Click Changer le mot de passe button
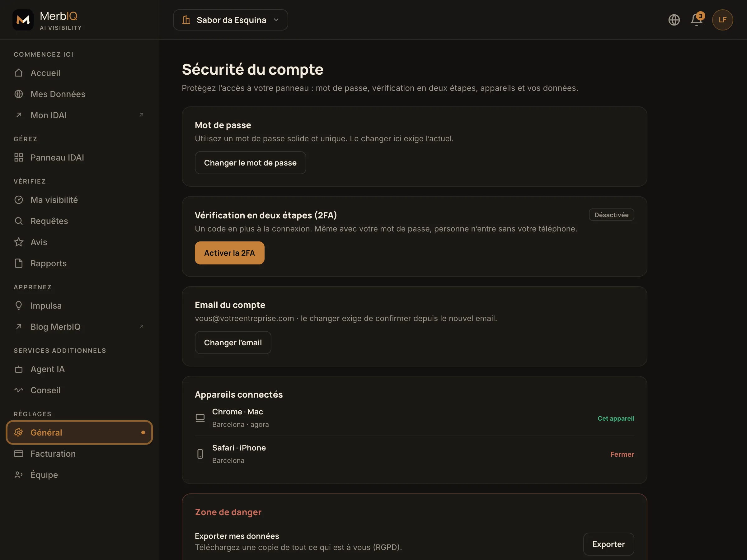Viewport: 747px width, 560px height. click(x=250, y=163)
